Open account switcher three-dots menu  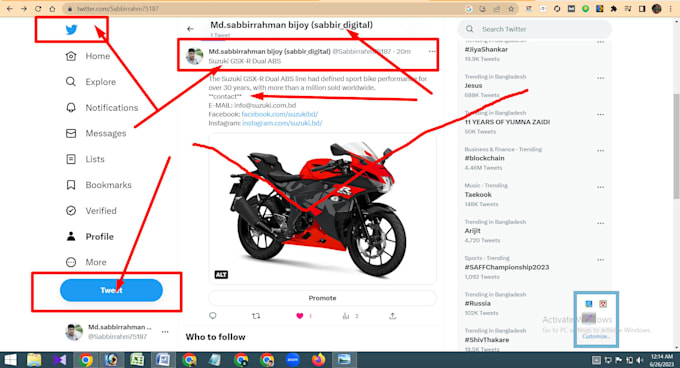[x=165, y=332]
